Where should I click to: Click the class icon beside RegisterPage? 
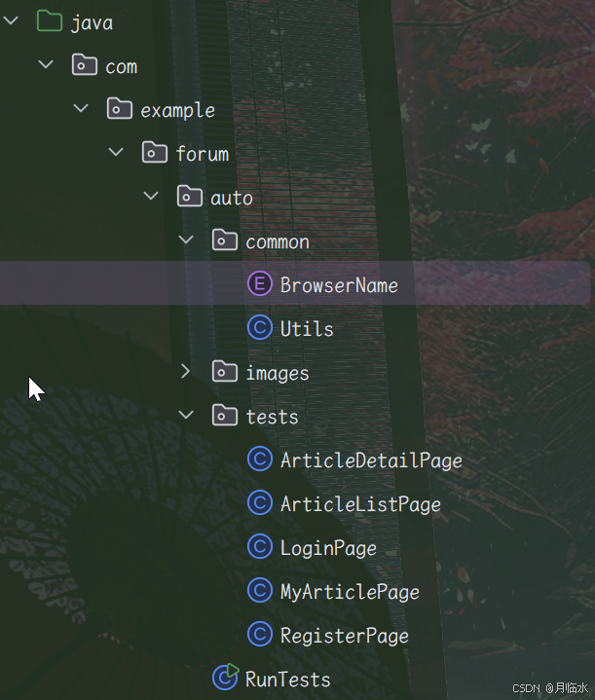tap(260, 634)
